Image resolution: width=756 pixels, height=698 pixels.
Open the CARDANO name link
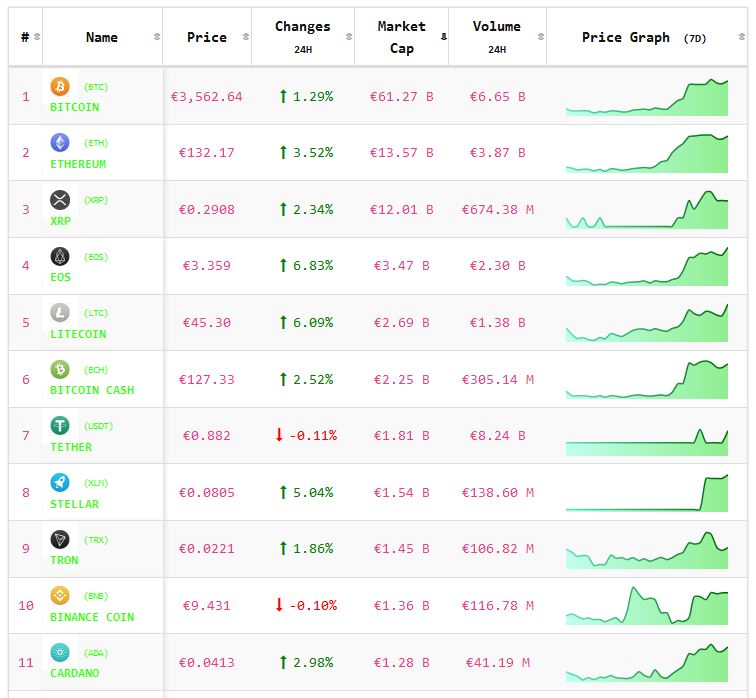[x=76, y=673]
